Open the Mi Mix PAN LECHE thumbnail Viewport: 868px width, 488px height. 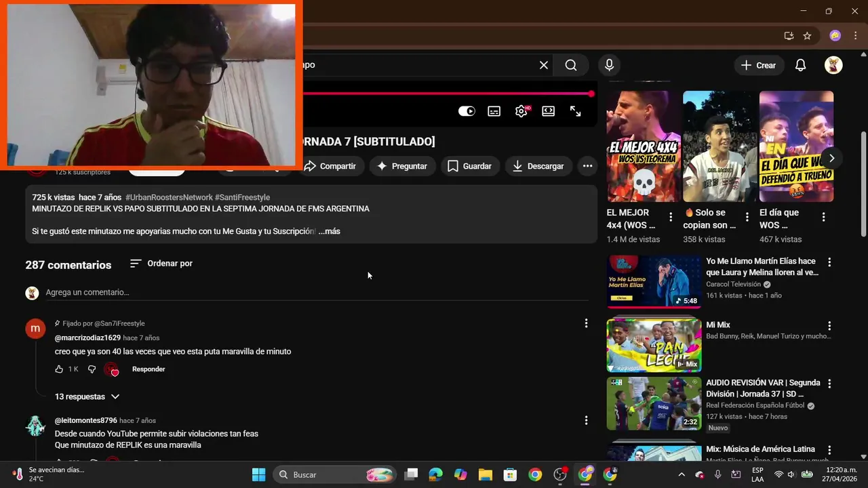click(x=654, y=346)
